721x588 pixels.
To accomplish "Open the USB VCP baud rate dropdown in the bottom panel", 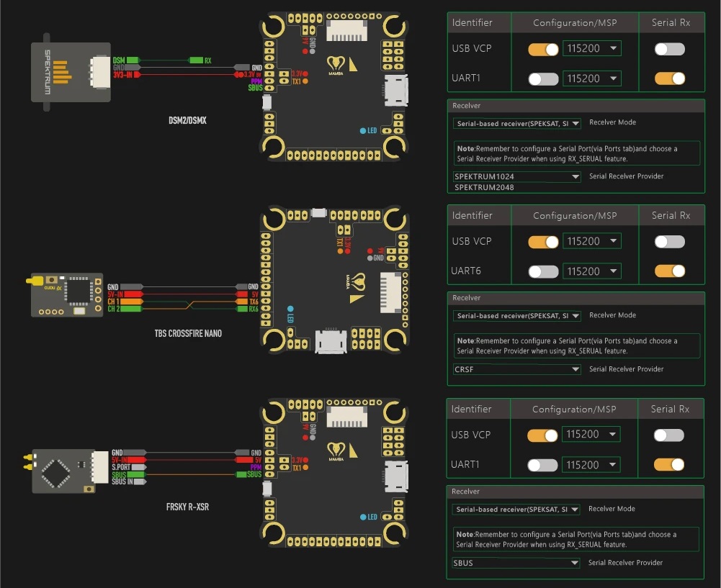I will 591,435.
